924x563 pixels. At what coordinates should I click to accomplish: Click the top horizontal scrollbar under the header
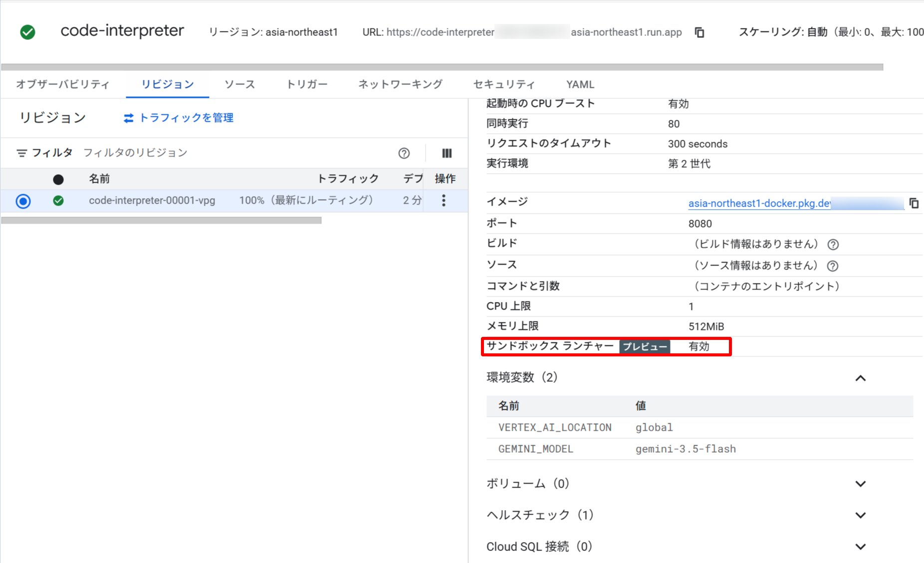[442, 67]
